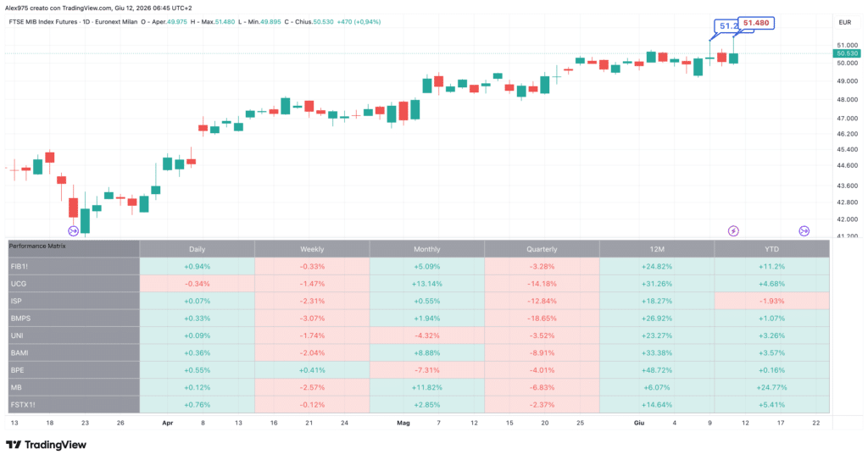Select the FSTX1! row label

74,405
